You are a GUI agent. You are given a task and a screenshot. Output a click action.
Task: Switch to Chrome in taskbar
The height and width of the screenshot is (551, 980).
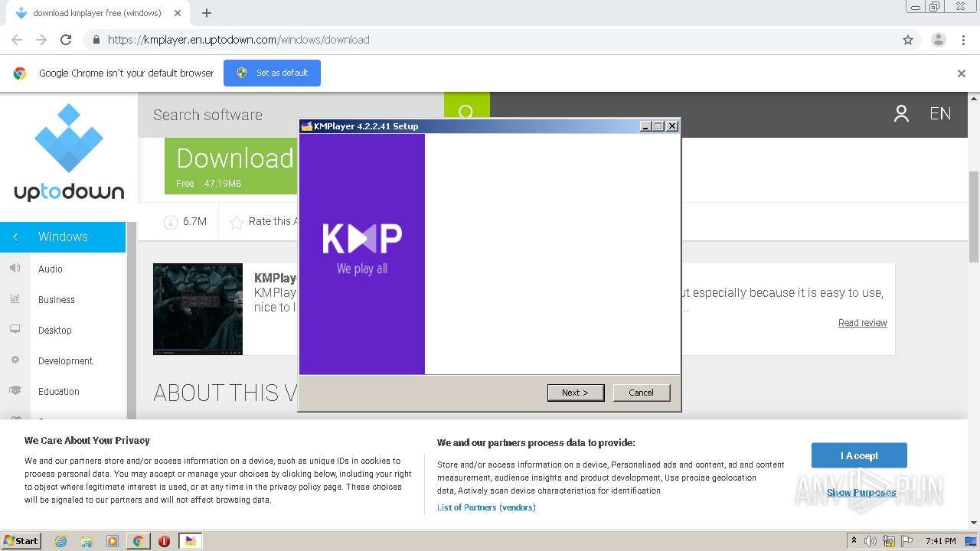138,541
